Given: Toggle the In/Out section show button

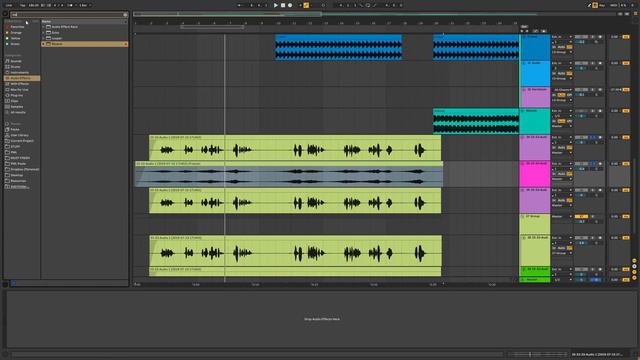Looking at the screenshot, I should 634,261.
